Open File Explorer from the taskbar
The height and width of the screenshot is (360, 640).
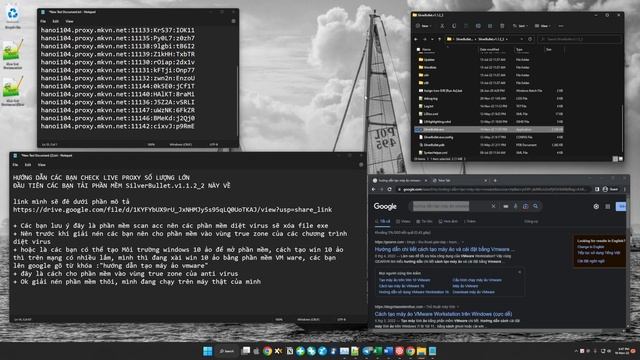coord(421,351)
